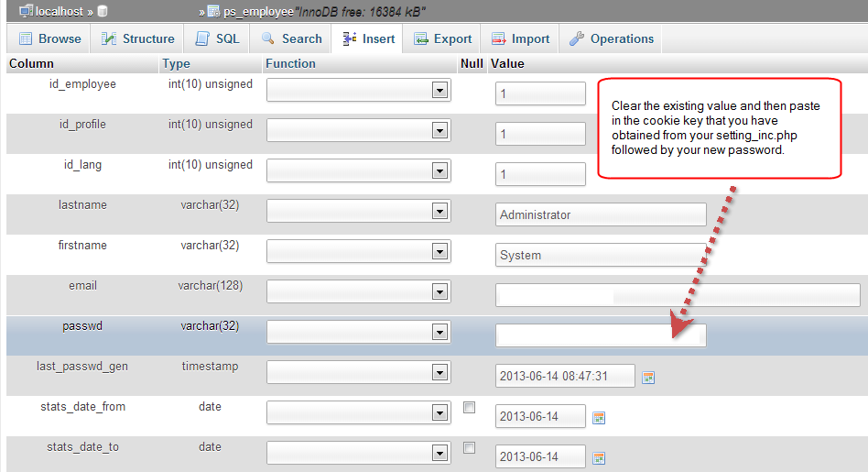
Task: Click the Operations wrench icon
Action: click(577, 38)
